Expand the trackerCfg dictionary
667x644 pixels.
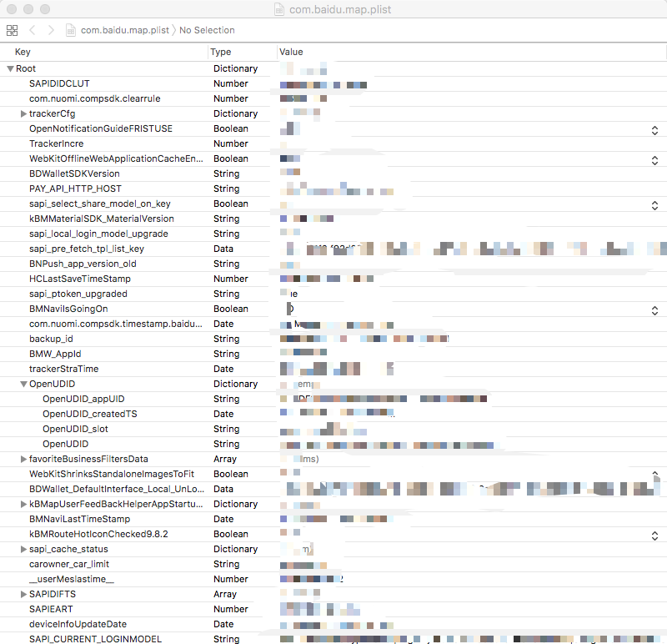[23, 114]
